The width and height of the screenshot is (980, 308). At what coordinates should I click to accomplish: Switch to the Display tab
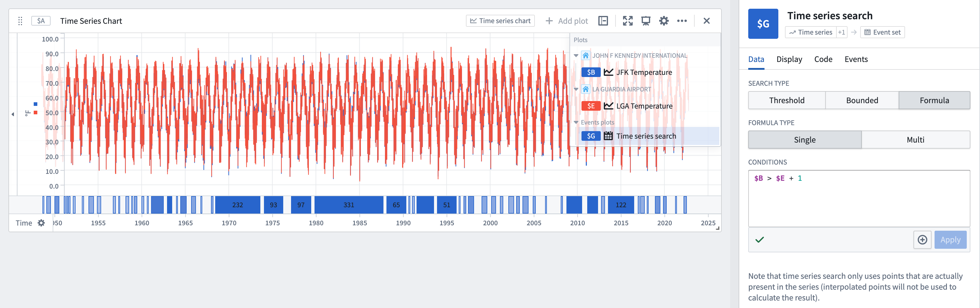pyautogui.click(x=789, y=59)
